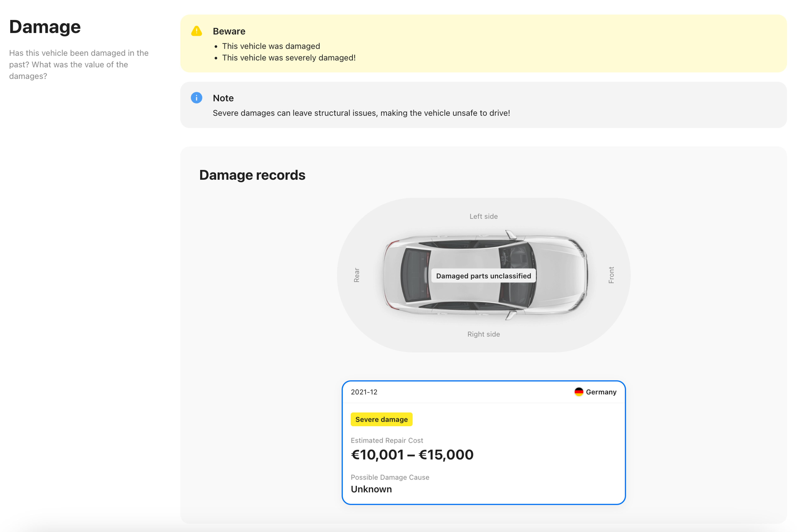Screen dimensions: 797x532
Task: Click the €10,001 – €15,000 repair cost
Action: click(412, 455)
